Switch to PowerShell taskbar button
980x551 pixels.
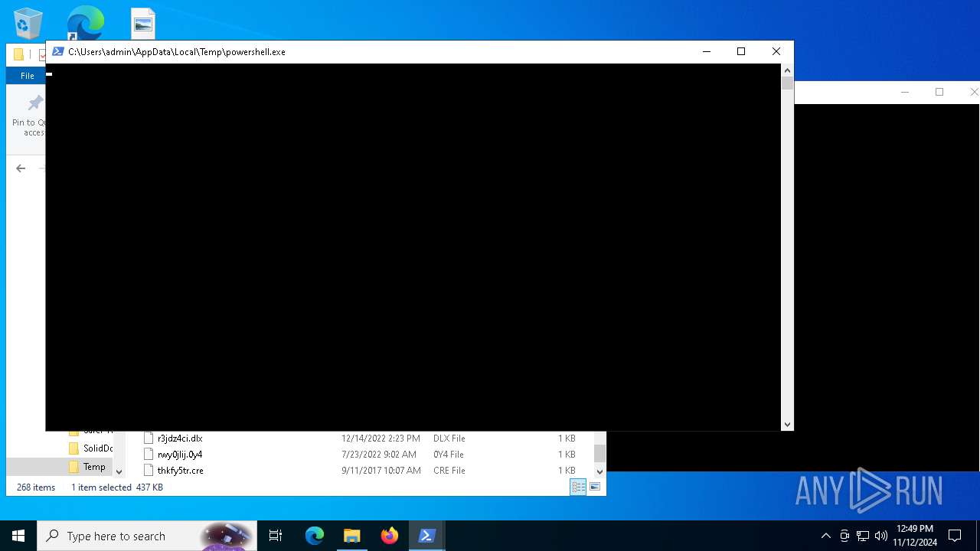click(427, 536)
